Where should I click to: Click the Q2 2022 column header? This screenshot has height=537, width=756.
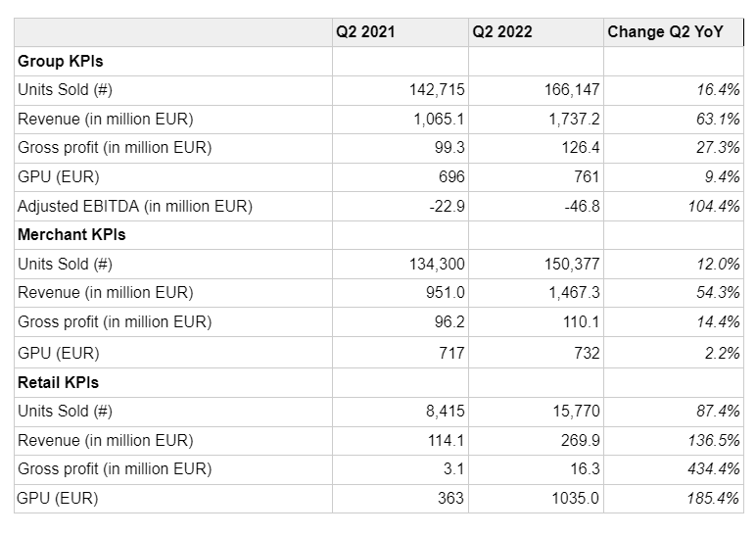pyautogui.click(x=502, y=32)
